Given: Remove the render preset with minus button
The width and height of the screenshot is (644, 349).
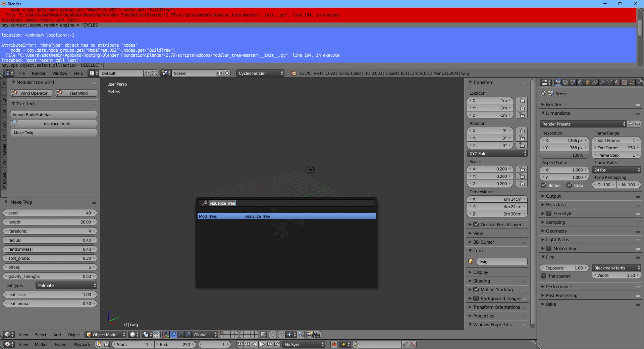Looking at the screenshot, I should [x=638, y=124].
